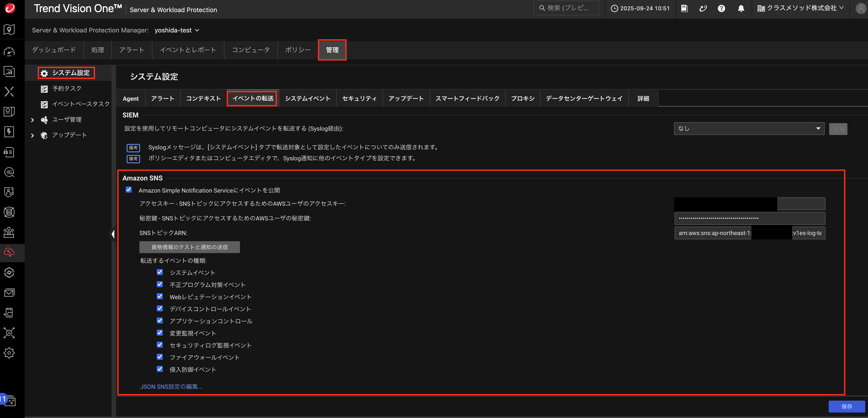This screenshot has width=868, height=418.
Task: Select the データセンターゲートウェイ settings tab
Action: pyautogui.click(x=584, y=99)
